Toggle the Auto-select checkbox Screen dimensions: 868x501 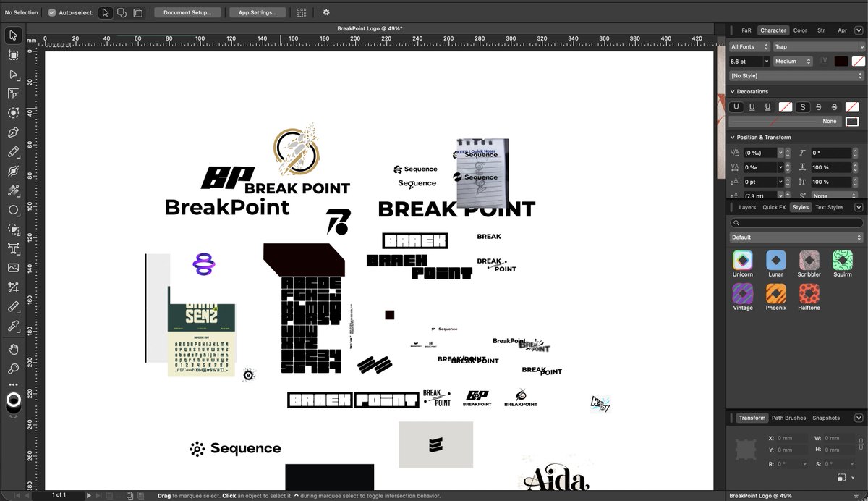[x=52, y=12]
